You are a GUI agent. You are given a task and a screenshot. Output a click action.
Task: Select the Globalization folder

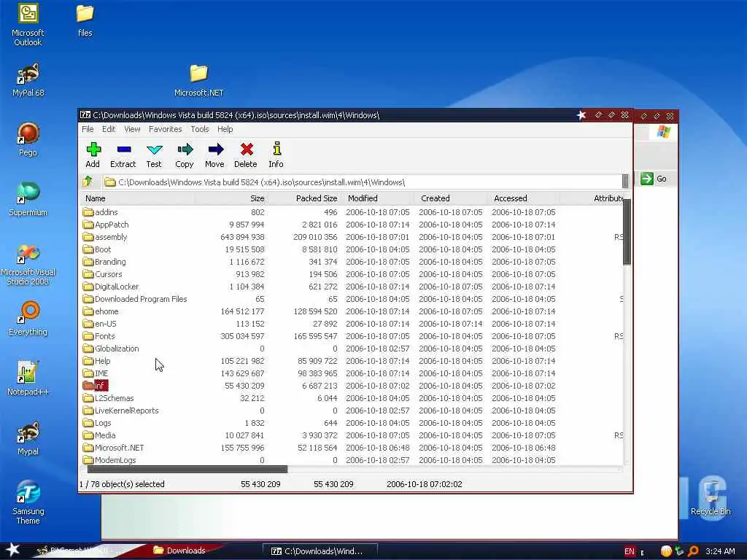pyautogui.click(x=111, y=348)
